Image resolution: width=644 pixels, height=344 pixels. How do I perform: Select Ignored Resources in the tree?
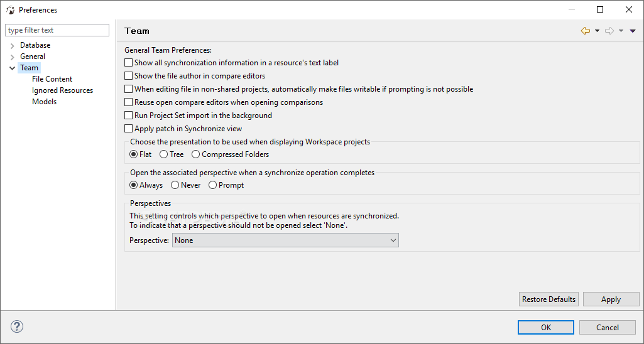click(x=62, y=90)
